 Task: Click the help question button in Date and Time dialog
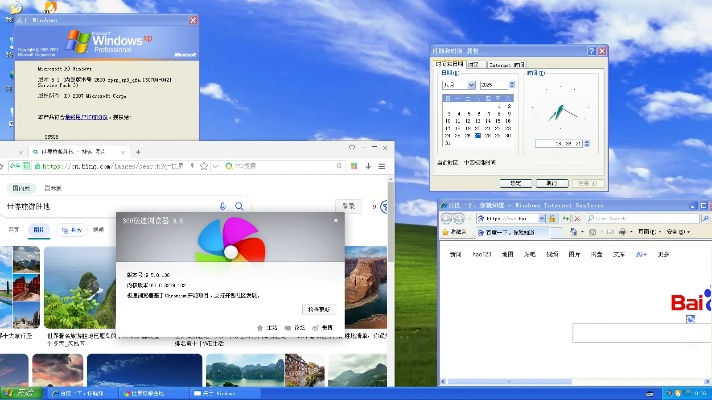(x=592, y=51)
